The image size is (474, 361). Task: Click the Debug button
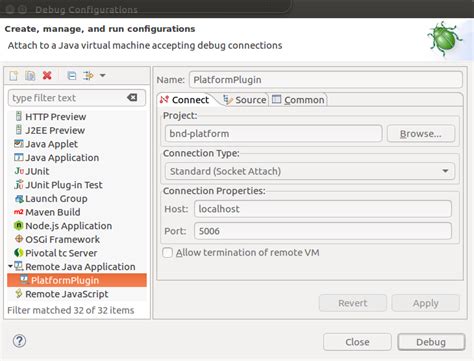(x=431, y=342)
